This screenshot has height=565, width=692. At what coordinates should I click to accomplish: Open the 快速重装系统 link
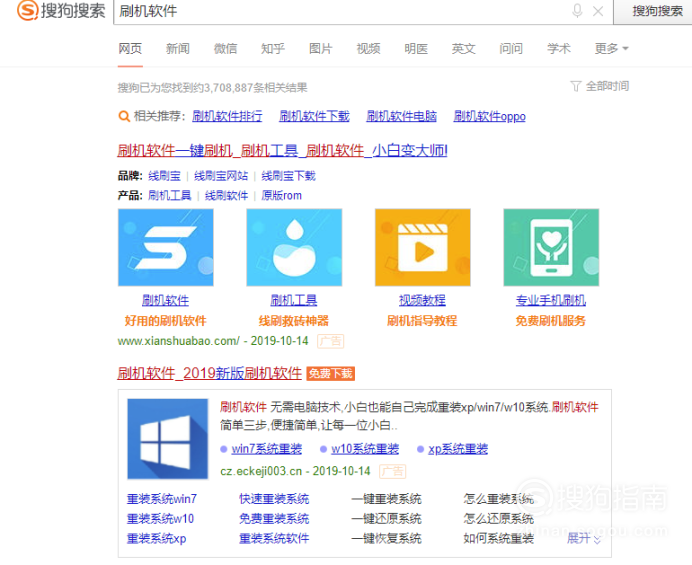[274, 499]
